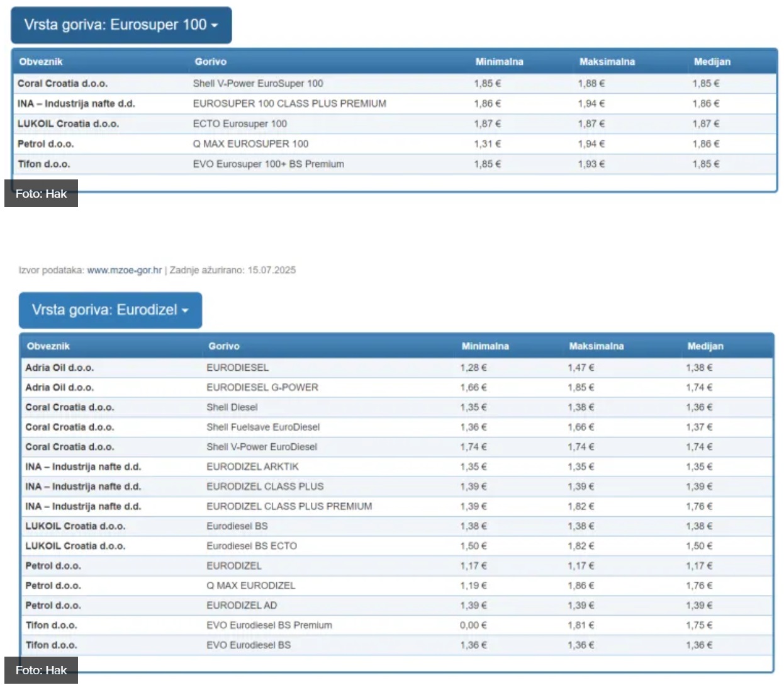Open the Vrsta goriva: Eurosuper 100 dropdown

pyautogui.click(x=121, y=25)
